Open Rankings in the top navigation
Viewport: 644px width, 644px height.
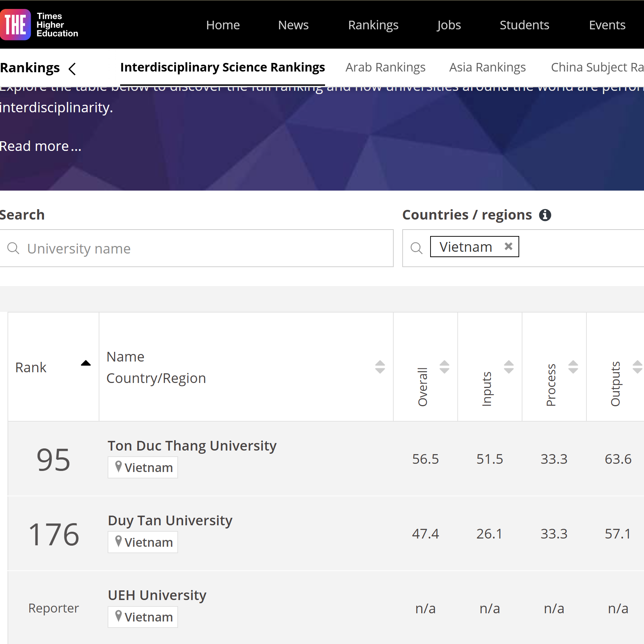(373, 25)
